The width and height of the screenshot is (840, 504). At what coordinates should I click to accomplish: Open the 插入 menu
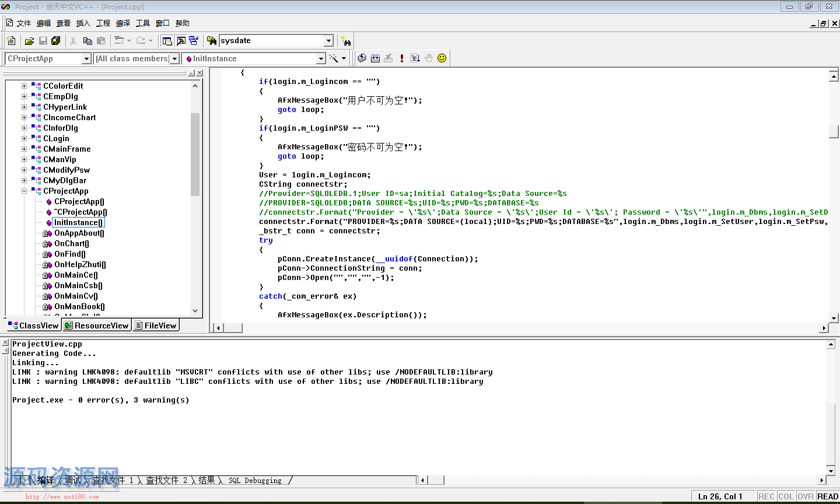pos(83,23)
